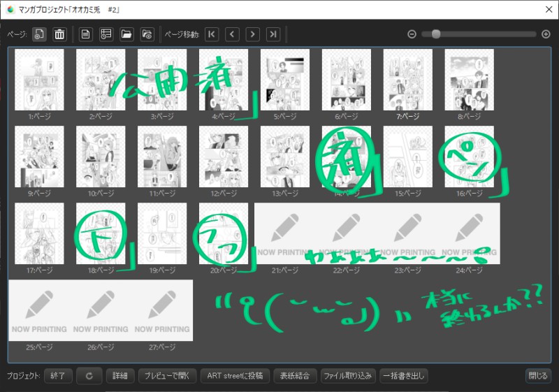
Task: Select page 9 thumbnail
Action: (39, 157)
